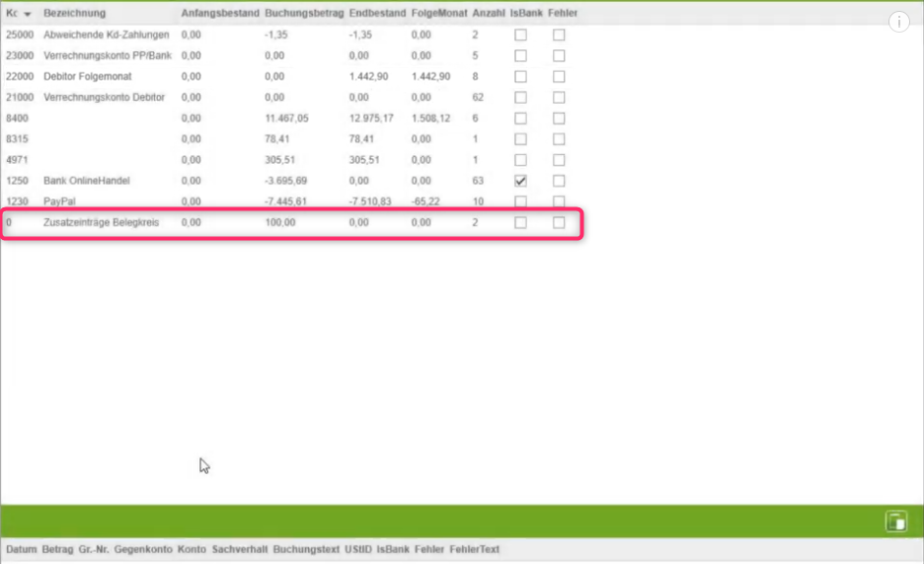Click the info icon in top-right corner
Screen dimensions: 924x564
tap(898, 23)
